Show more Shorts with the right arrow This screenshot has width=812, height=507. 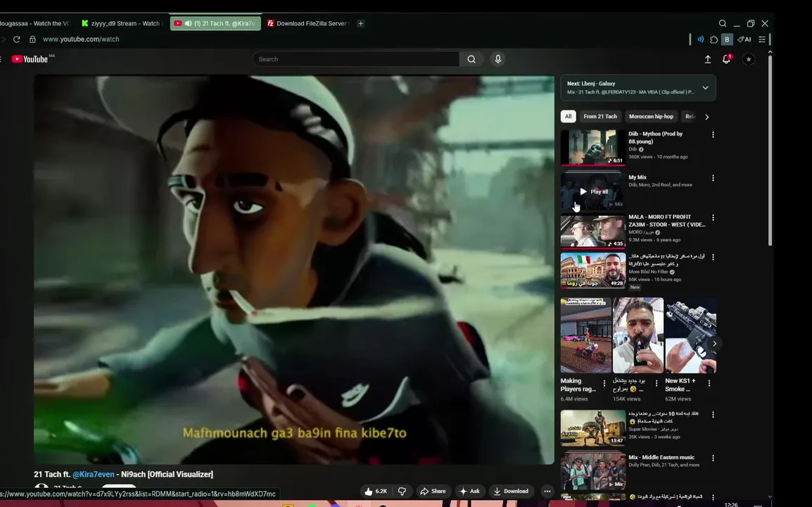pyautogui.click(x=714, y=343)
